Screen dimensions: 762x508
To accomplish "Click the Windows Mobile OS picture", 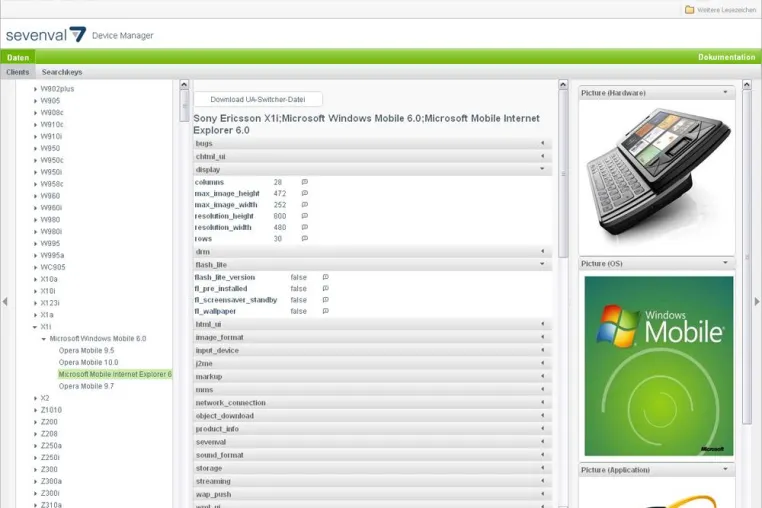I will 658,366.
